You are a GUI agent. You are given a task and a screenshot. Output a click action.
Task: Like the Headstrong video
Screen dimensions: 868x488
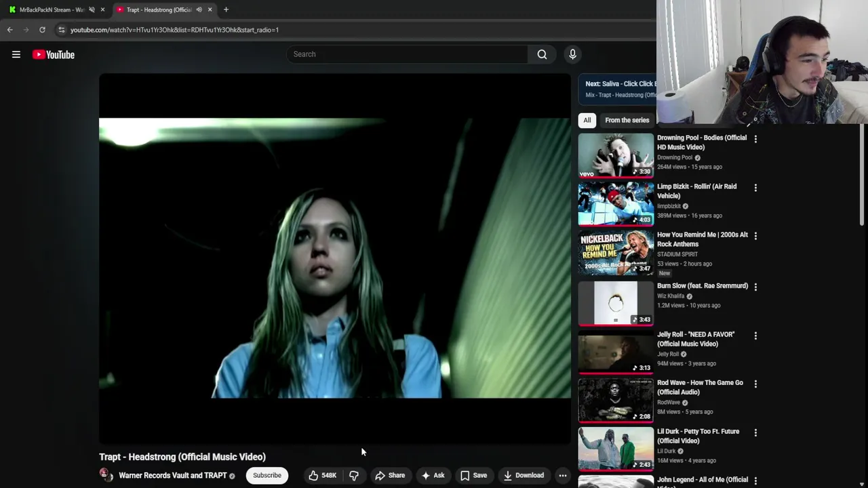click(x=323, y=475)
